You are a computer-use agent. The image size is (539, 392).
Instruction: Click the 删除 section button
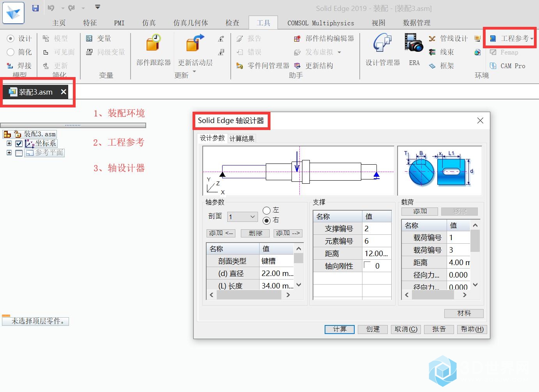point(255,233)
